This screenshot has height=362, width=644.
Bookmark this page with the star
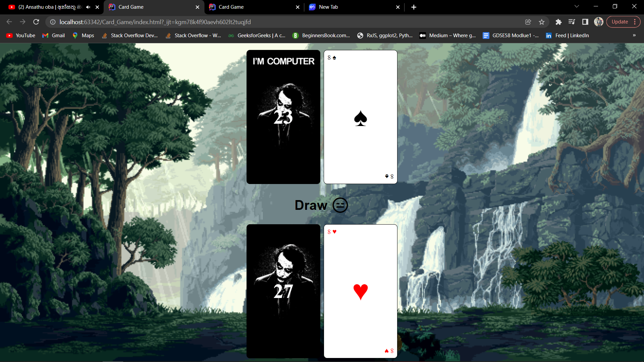[542, 22]
